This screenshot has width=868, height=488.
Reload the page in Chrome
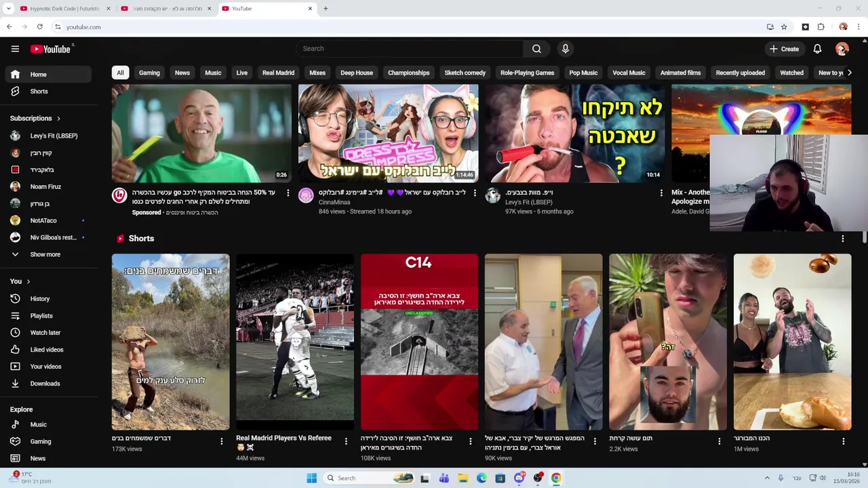(40, 27)
